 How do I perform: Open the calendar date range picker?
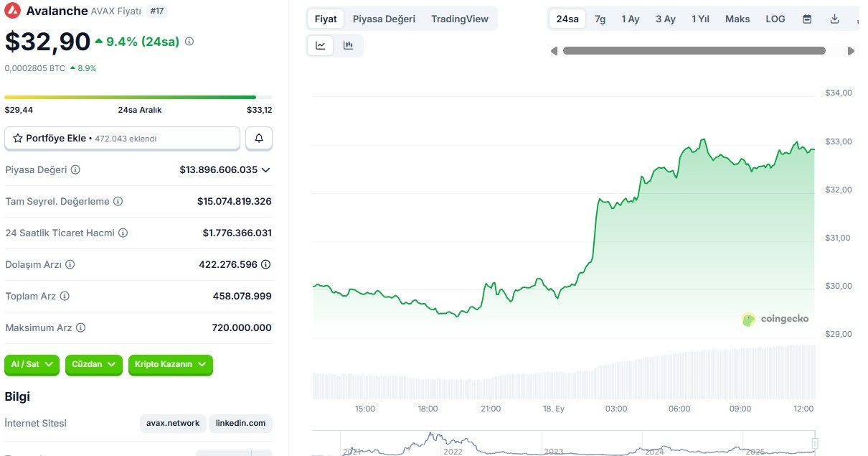(807, 19)
